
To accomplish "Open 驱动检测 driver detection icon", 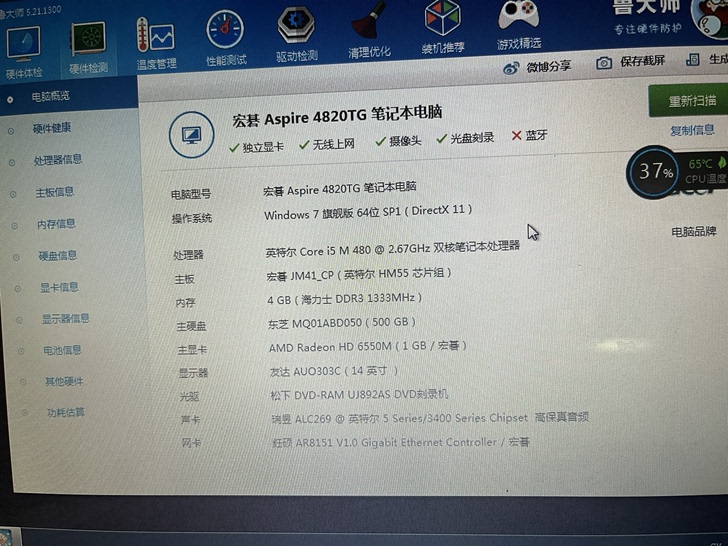I will point(296,25).
